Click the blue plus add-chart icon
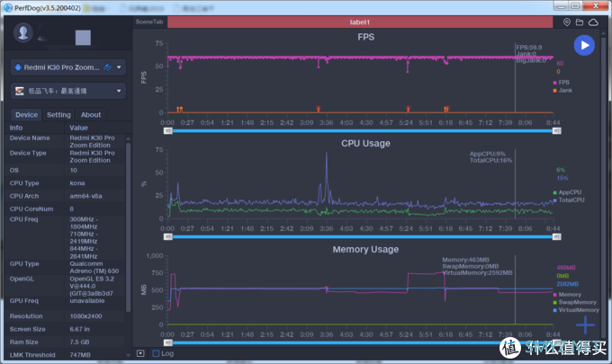 (585, 324)
